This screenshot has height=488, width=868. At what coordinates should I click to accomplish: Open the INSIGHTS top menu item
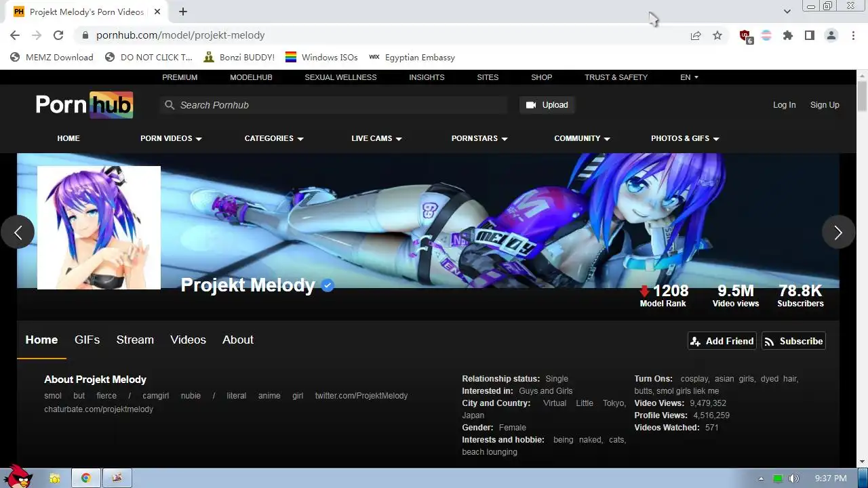pyautogui.click(x=427, y=77)
